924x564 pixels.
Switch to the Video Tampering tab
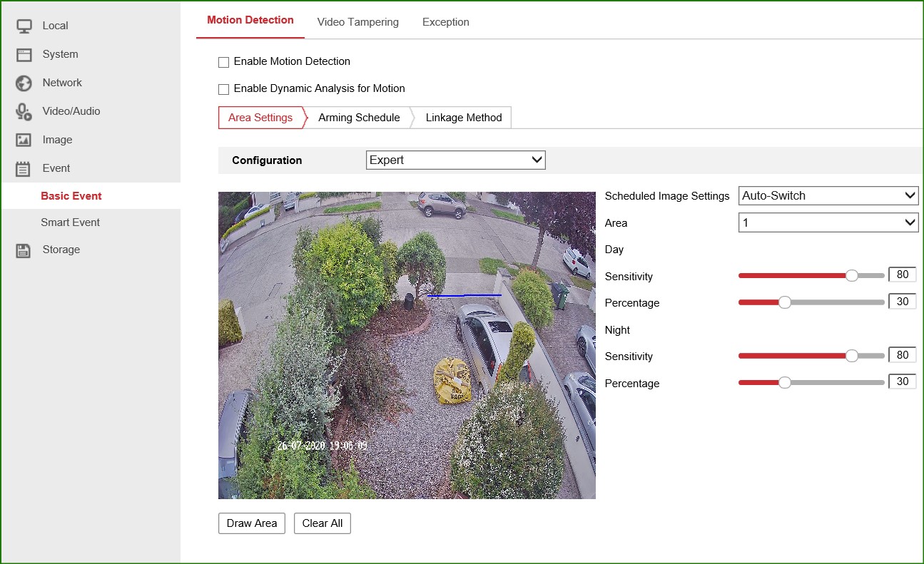(357, 22)
